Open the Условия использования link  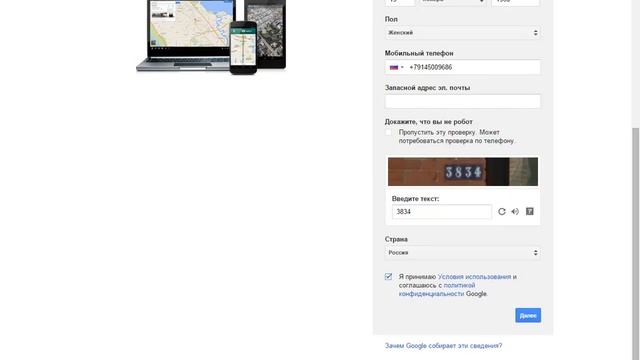pos(474,277)
